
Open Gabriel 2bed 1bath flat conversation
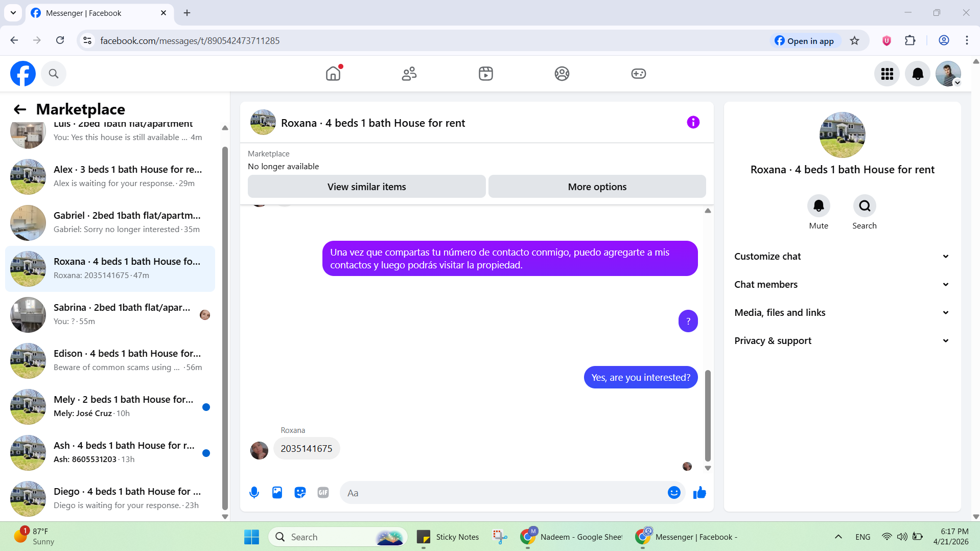110,223
